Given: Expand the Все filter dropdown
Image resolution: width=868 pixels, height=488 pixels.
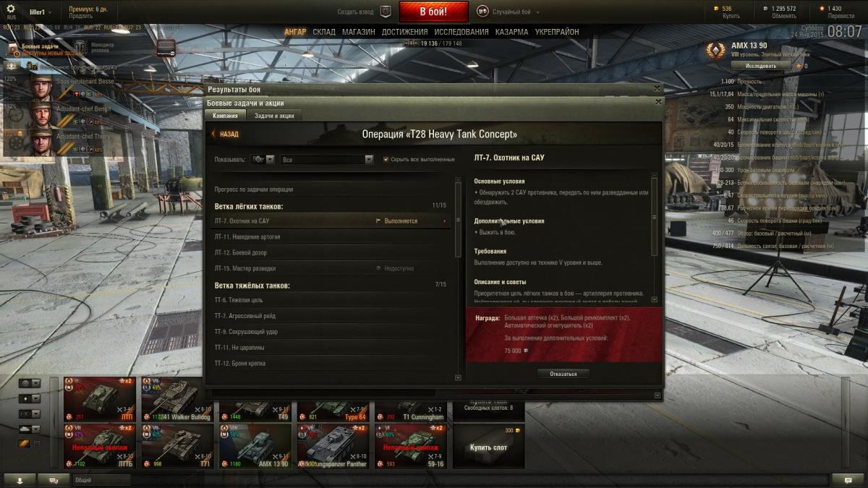Looking at the screenshot, I should (x=327, y=159).
